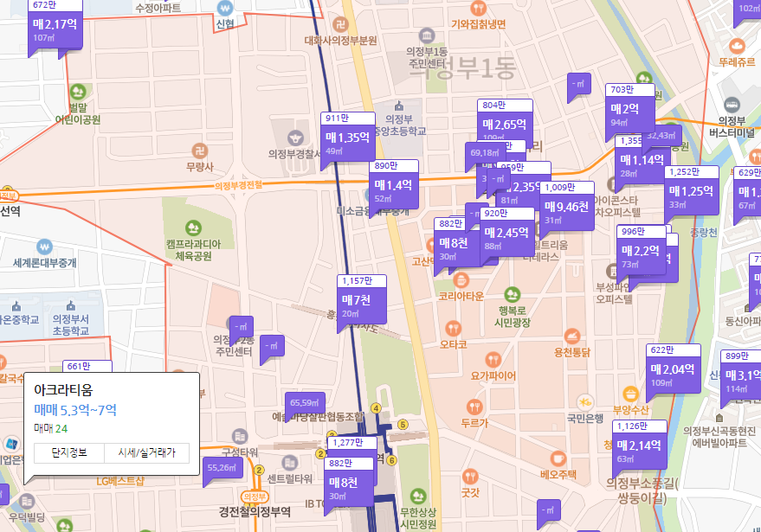Image resolution: width=761 pixels, height=532 pixels.
Task: Click the 구성타워 building icon
Action: pyautogui.click(x=240, y=437)
